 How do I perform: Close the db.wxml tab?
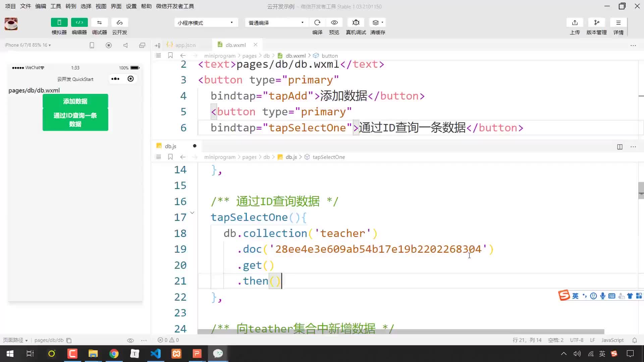[x=256, y=45]
